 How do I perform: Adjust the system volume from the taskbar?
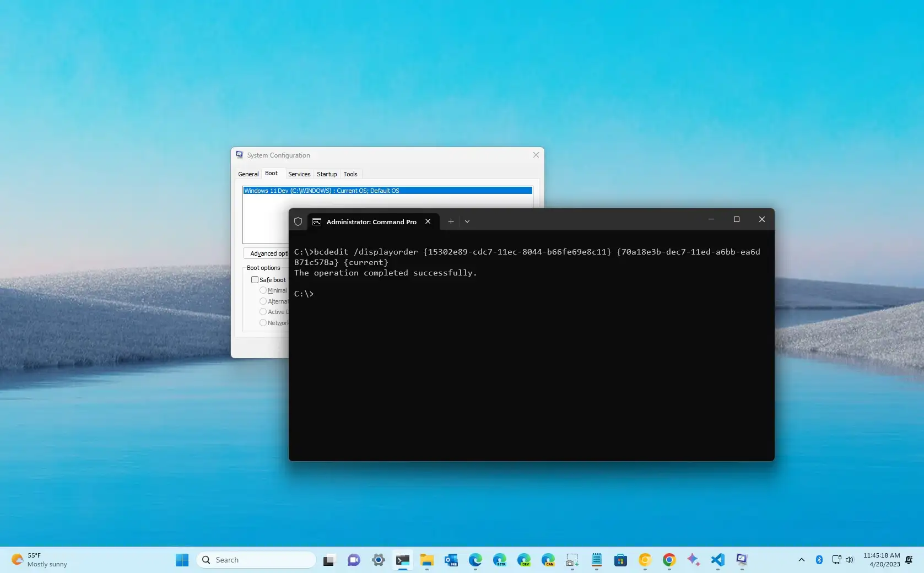point(849,560)
